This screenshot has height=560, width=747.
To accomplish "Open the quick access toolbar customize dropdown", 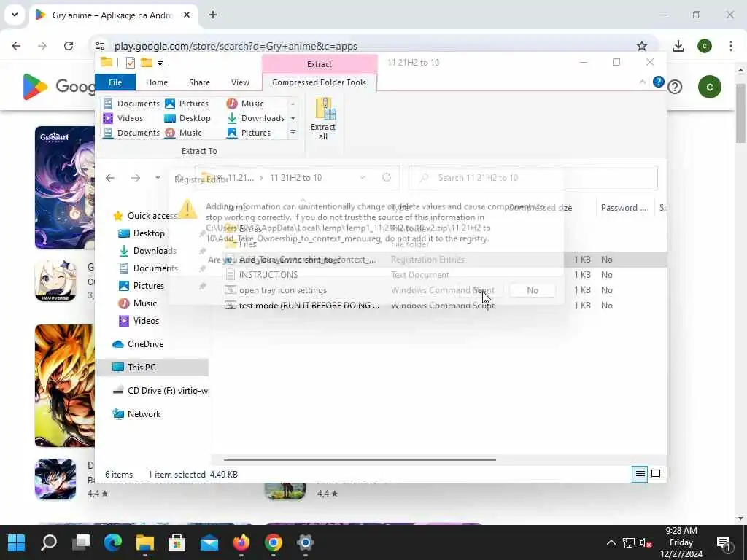I will click(160, 63).
